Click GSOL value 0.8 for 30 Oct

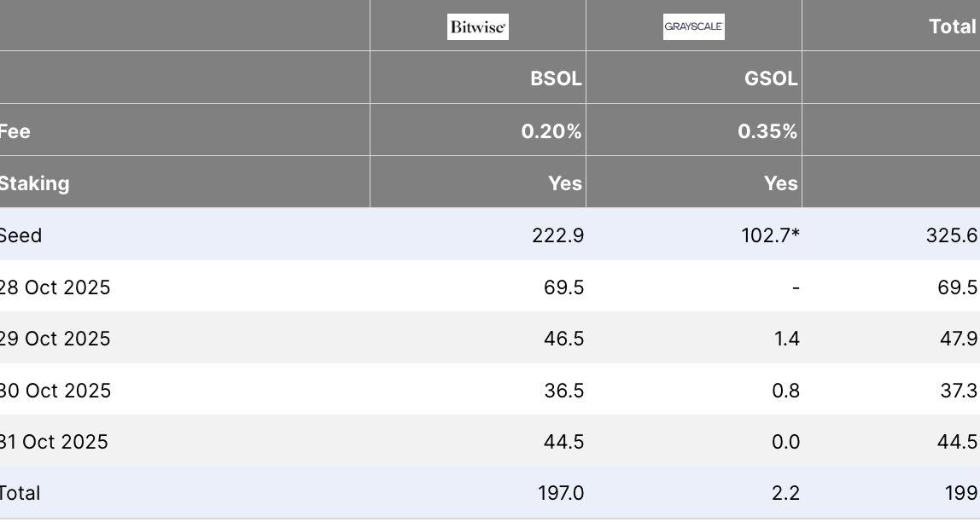pos(785,391)
